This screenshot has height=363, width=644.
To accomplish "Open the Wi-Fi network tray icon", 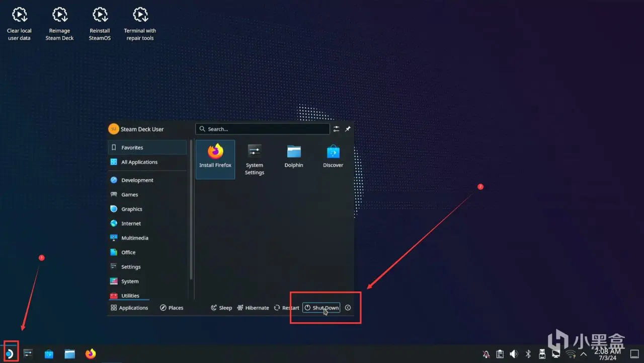I will point(570,354).
